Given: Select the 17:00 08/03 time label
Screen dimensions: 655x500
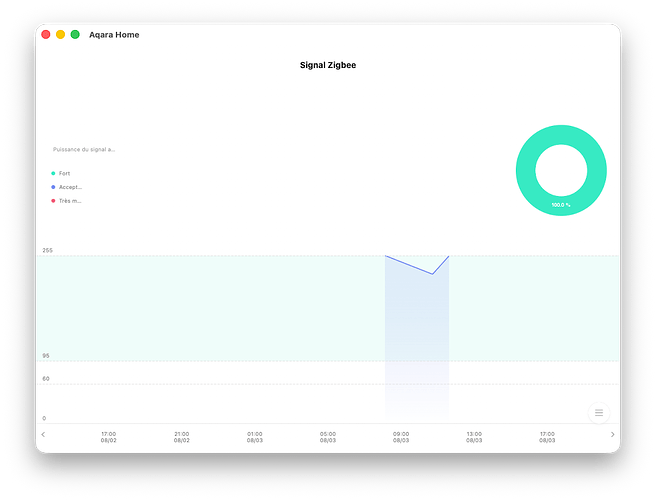Looking at the screenshot, I should [547, 437].
